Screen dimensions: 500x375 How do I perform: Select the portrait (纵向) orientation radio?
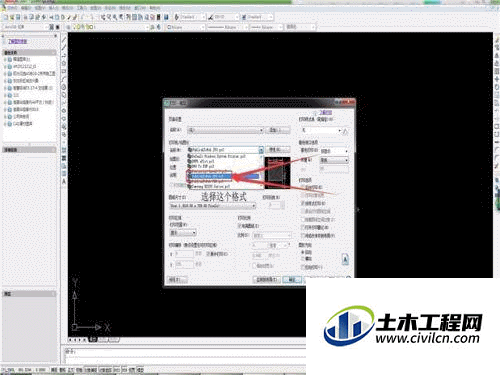(303, 252)
